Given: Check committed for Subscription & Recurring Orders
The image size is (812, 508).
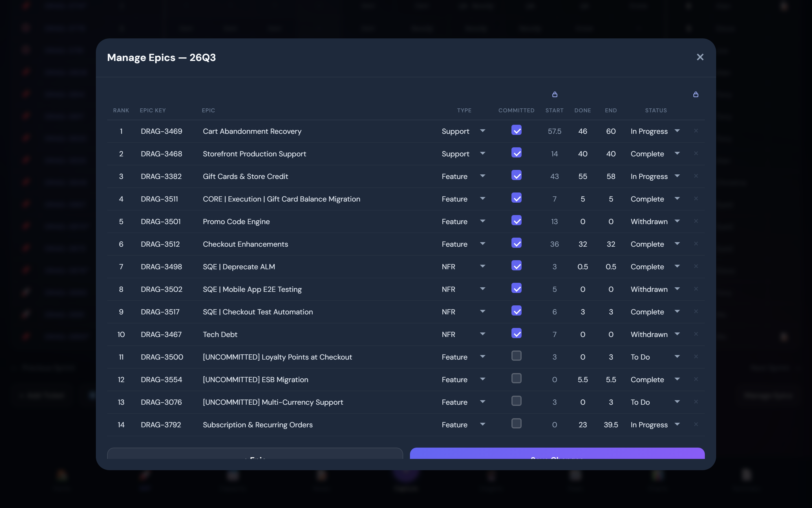Looking at the screenshot, I should point(517,424).
